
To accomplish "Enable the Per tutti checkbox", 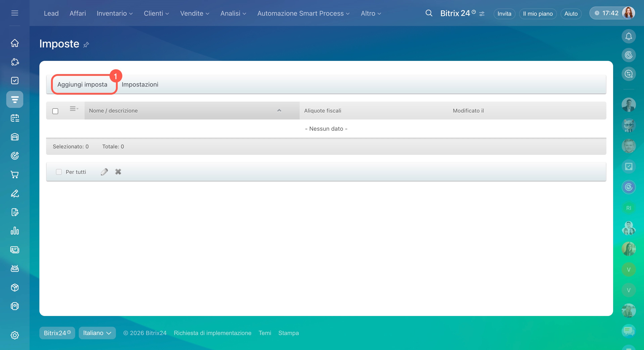I will click(x=59, y=172).
